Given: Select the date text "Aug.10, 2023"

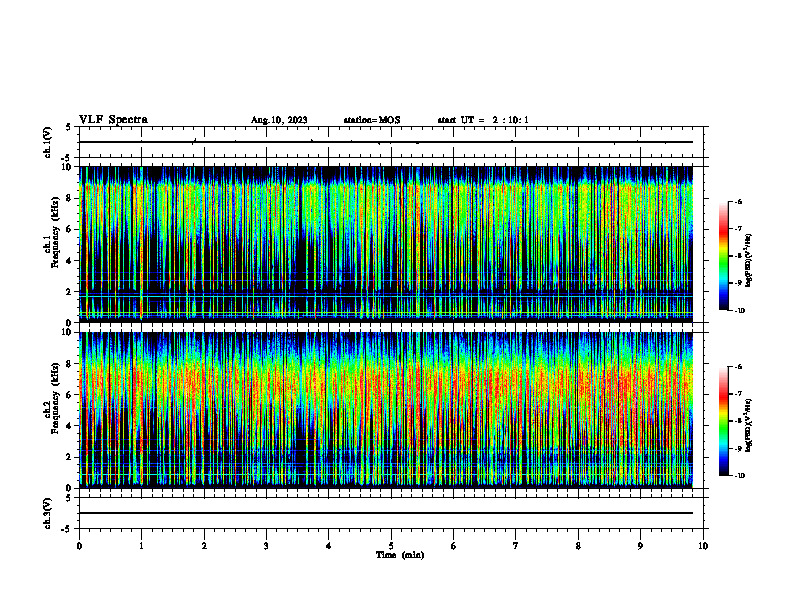Looking at the screenshot, I should (x=279, y=120).
